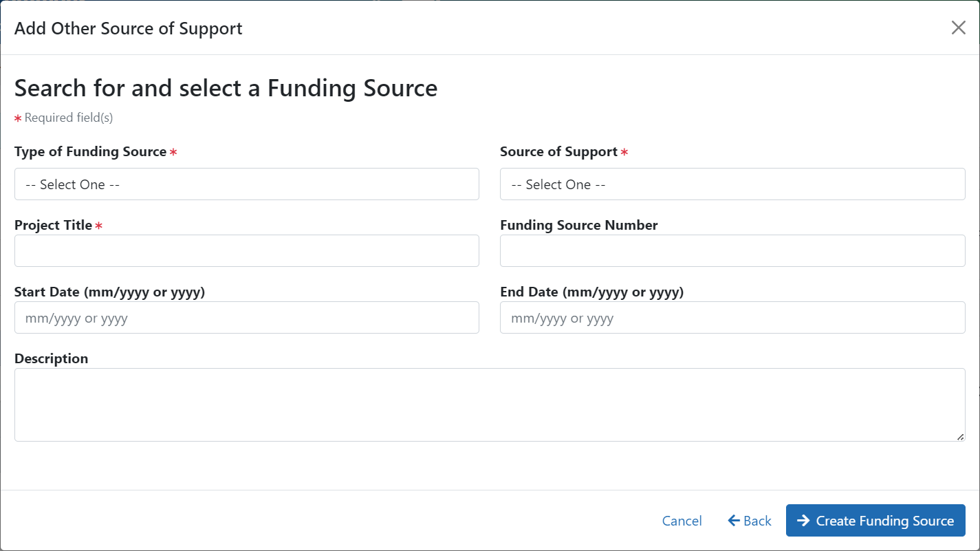The width and height of the screenshot is (980, 551).
Task: Click the 'Description' label
Action: (51, 358)
